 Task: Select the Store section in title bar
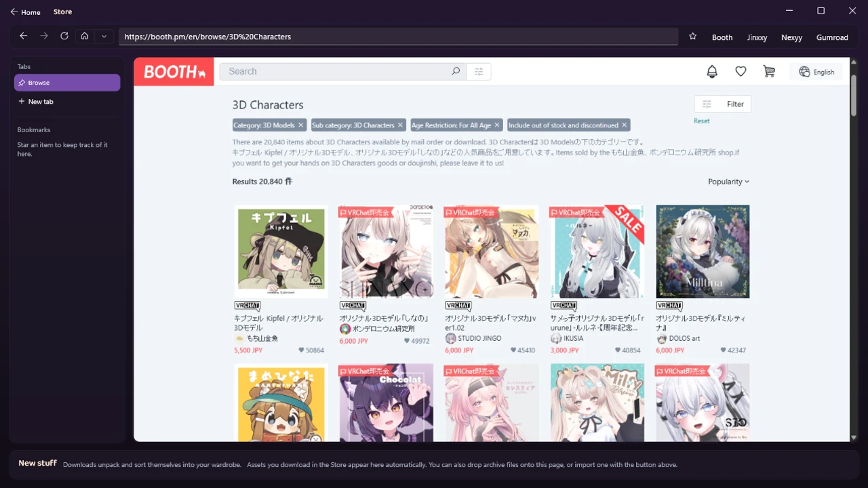click(62, 12)
